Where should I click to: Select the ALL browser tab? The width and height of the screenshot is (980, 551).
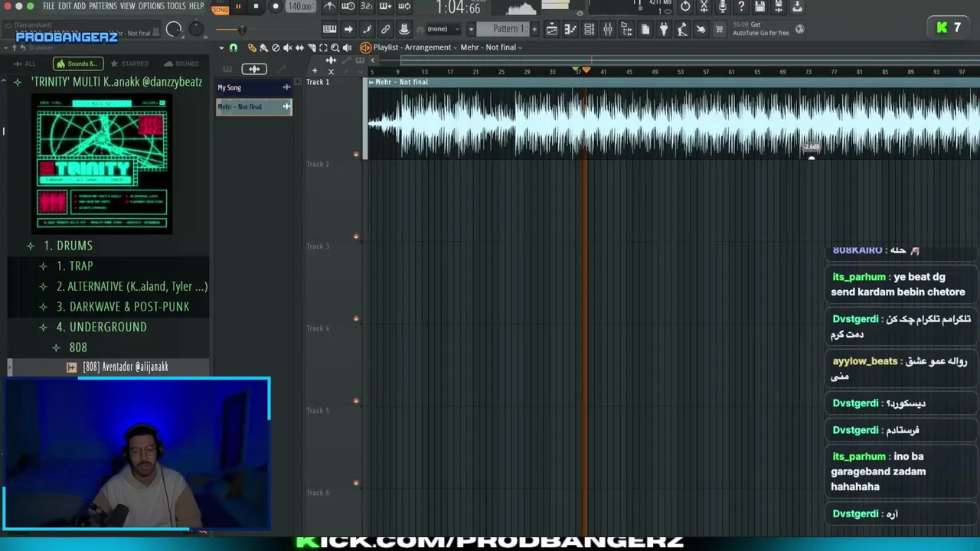(26, 64)
